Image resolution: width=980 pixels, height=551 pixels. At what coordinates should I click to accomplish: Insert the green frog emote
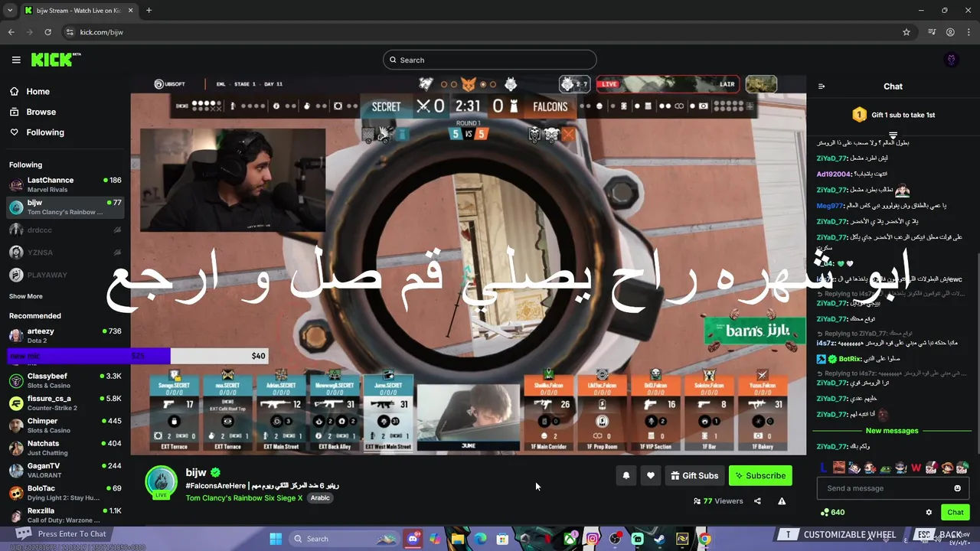tap(886, 468)
